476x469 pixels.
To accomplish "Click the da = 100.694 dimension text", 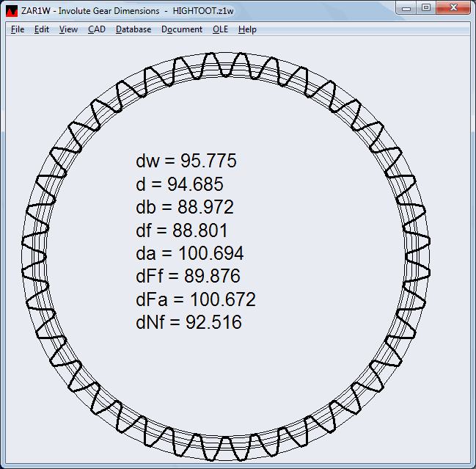I will click(x=190, y=254).
